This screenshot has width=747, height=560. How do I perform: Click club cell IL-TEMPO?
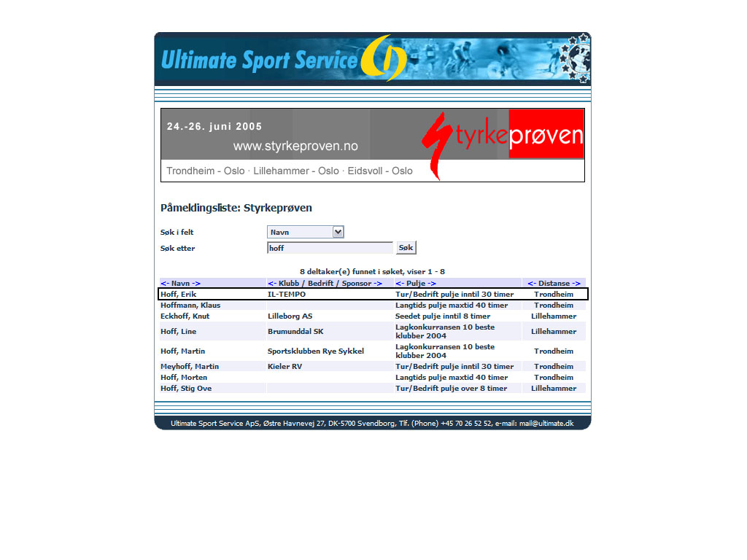point(287,295)
